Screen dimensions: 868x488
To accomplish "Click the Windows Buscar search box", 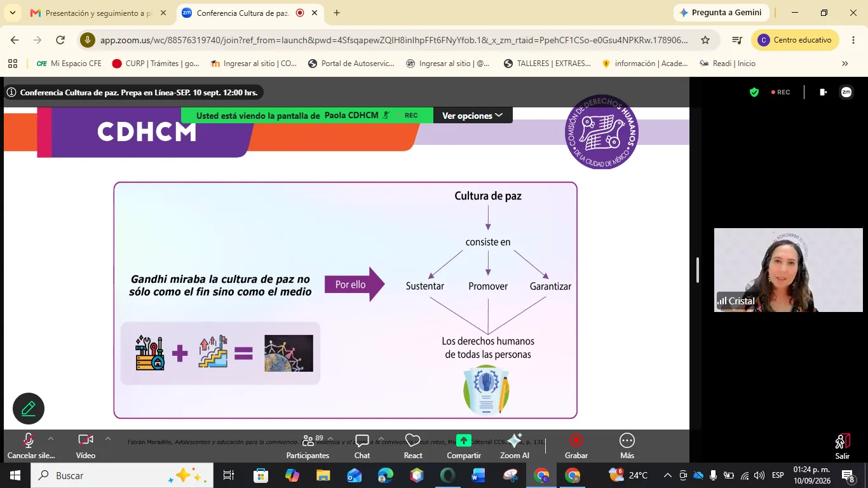I will pyautogui.click(x=122, y=475).
